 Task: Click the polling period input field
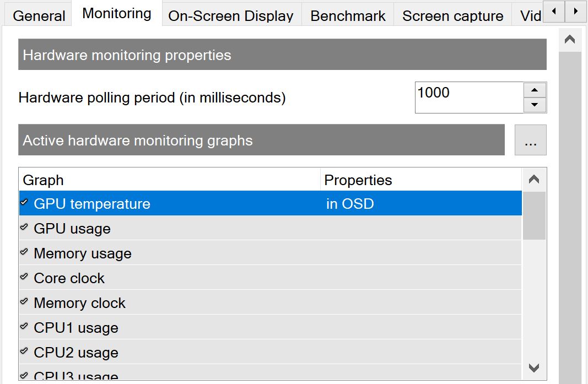(x=468, y=98)
